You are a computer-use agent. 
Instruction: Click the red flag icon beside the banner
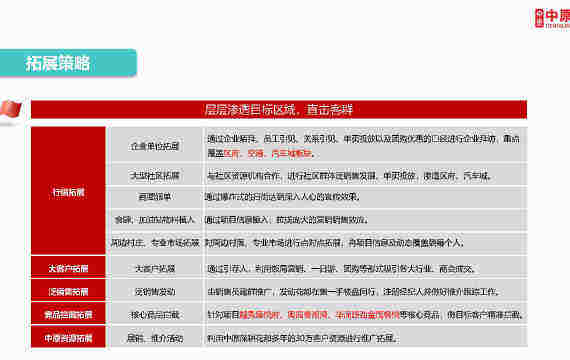[11, 109]
